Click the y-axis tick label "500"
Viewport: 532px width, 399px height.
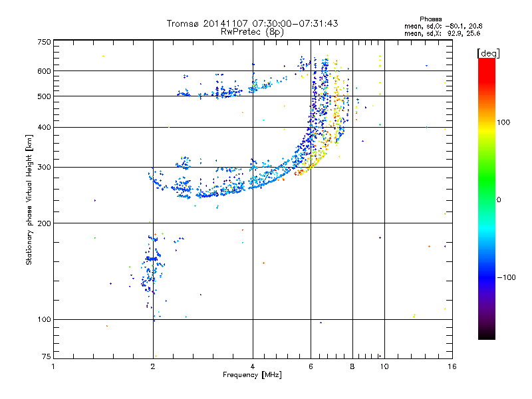(44, 96)
